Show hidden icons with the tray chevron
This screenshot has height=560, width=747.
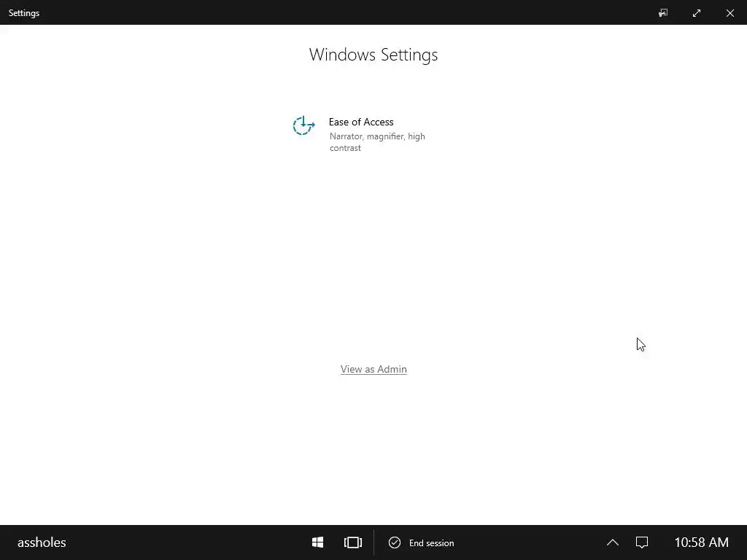coord(613,542)
